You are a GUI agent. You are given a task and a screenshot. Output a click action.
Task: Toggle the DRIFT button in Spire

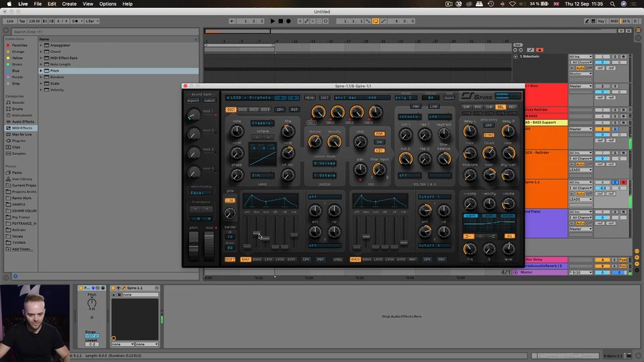pos(229,259)
